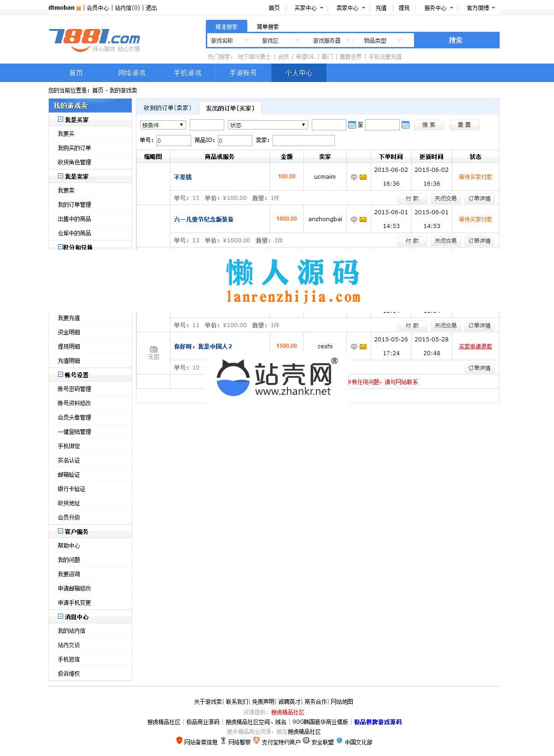Viewport: 554px width, 756px height.
Task: Click the chat bubble icon for seller anzhongbai
Action: pos(354,220)
